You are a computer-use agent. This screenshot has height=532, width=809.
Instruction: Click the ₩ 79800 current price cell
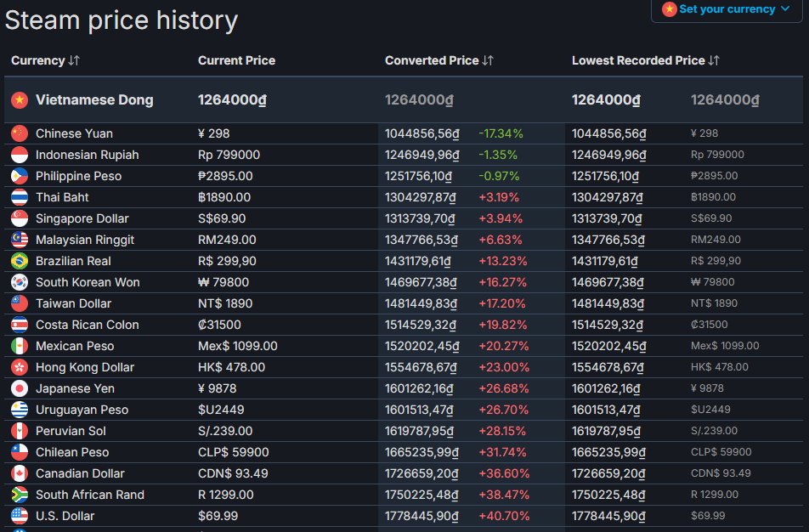click(223, 282)
